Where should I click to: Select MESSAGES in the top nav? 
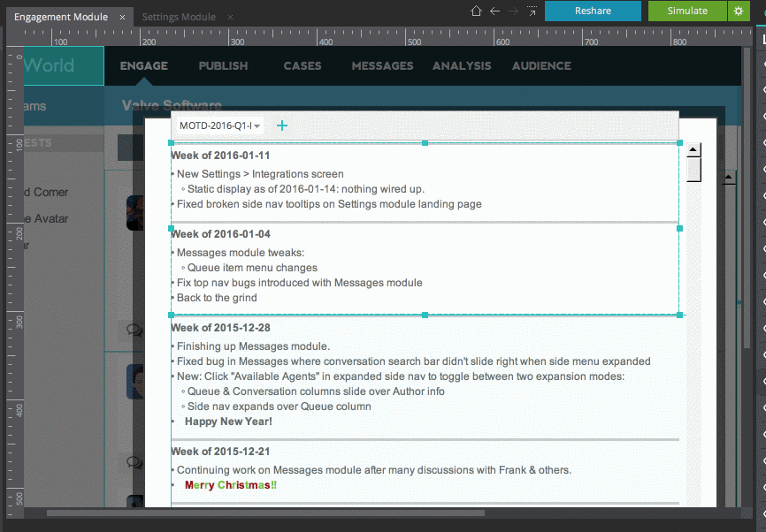click(382, 66)
